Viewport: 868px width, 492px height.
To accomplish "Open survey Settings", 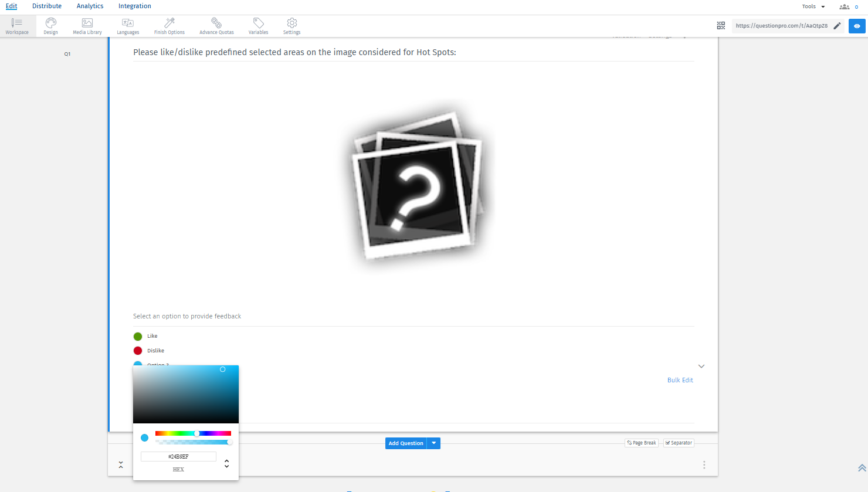I will [x=291, y=26].
